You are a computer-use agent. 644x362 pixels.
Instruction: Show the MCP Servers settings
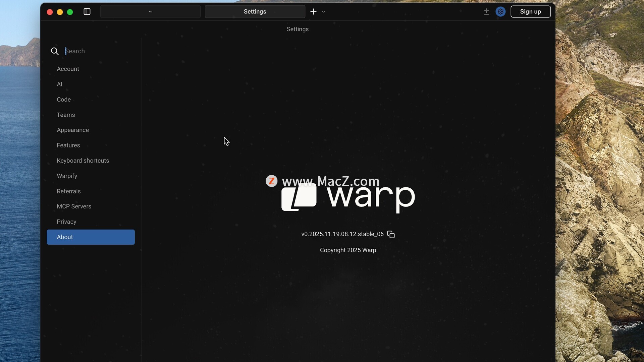[74, 206]
